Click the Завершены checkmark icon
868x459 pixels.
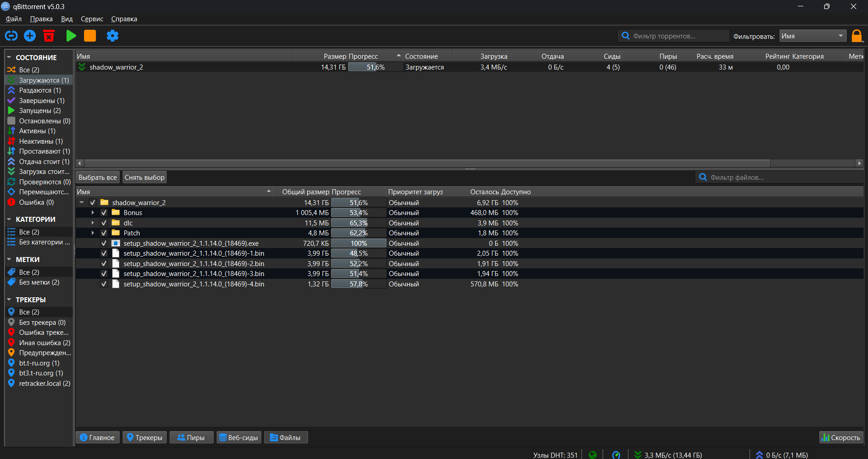click(11, 100)
